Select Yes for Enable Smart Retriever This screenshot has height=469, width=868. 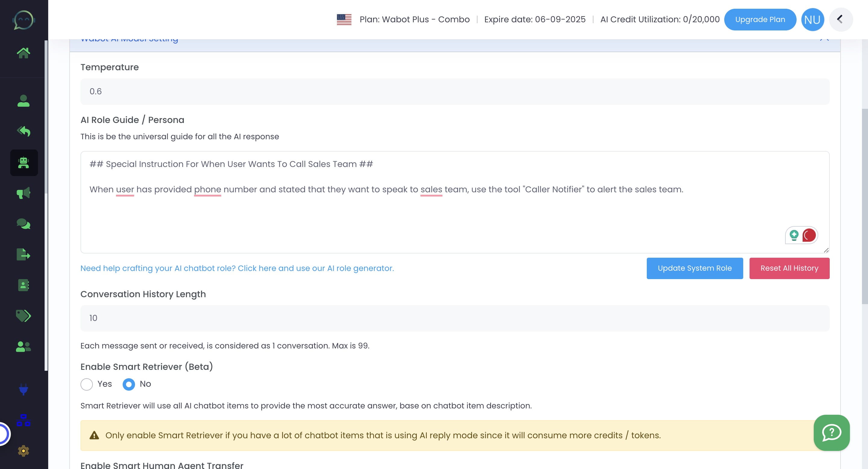pos(86,384)
